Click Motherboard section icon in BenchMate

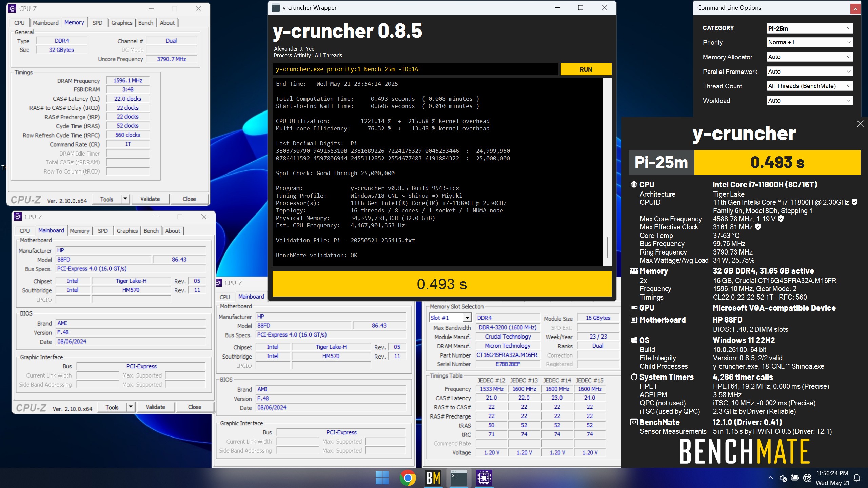634,320
